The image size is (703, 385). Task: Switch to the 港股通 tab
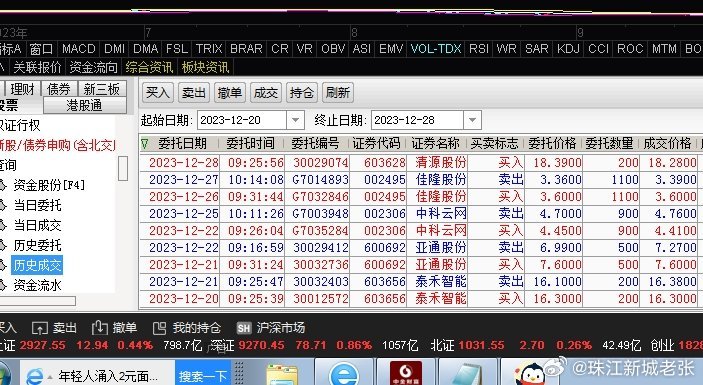click(84, 105)
